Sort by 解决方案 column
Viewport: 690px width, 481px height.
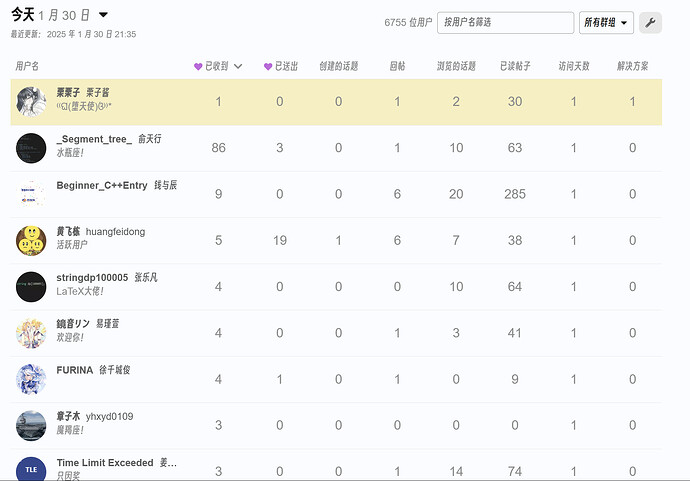tap(632, 66)
